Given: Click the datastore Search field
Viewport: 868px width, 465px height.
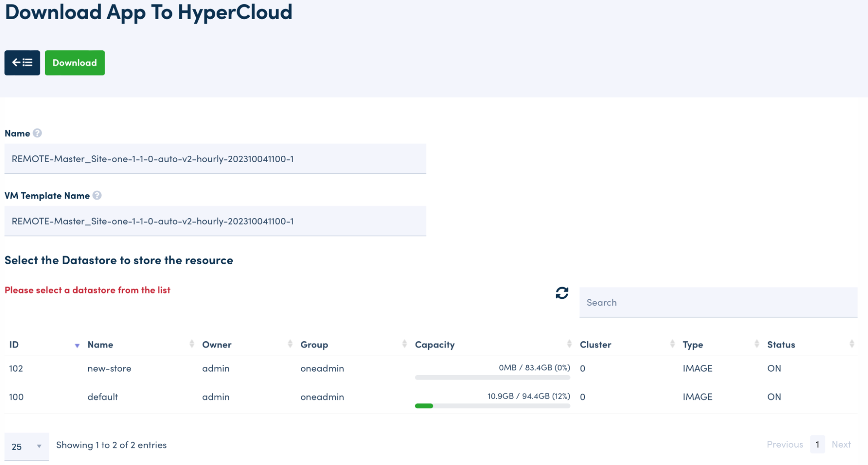Looking at the screenshot, I should (718, 302).
